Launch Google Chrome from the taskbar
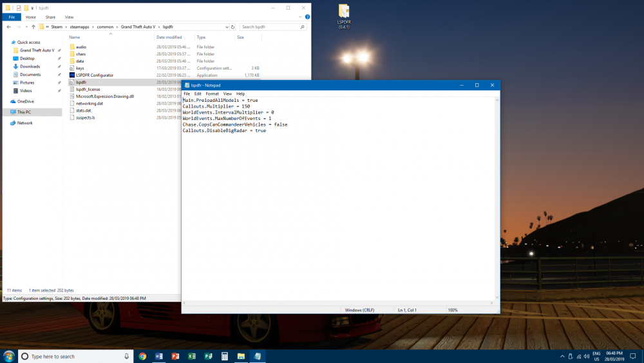Image resolution: width=644 pixels, height=363 pixels. pyautogui.click(x=142, y=356)
